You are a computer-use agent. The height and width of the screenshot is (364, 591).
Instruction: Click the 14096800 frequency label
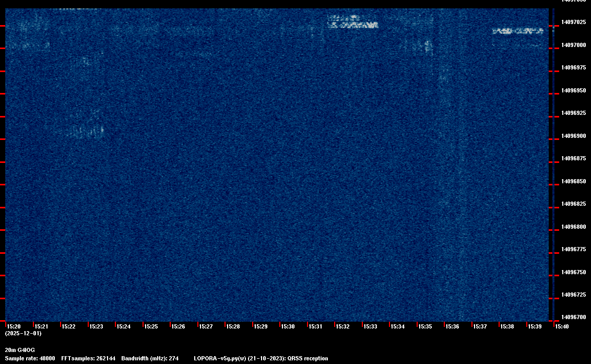574,227
